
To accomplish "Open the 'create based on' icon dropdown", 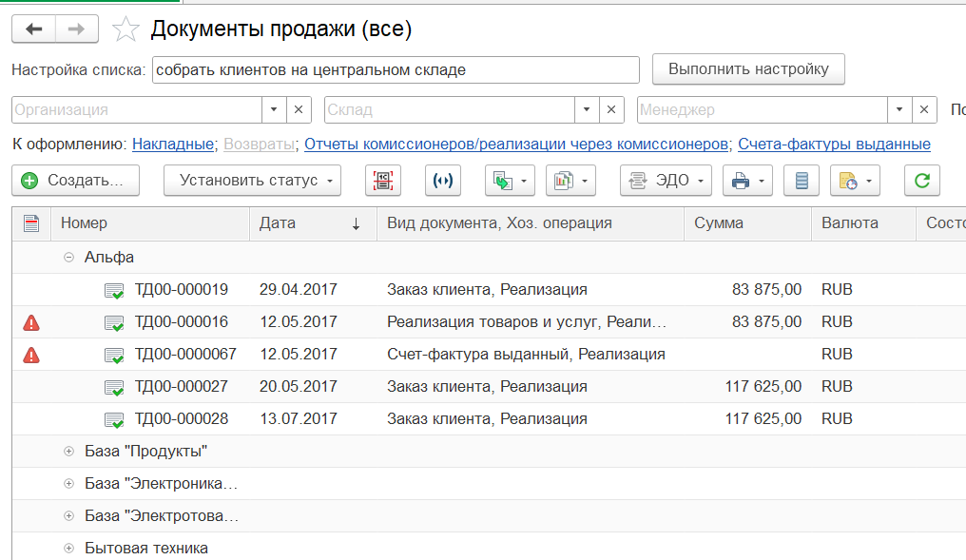I will tap(510, 180).
